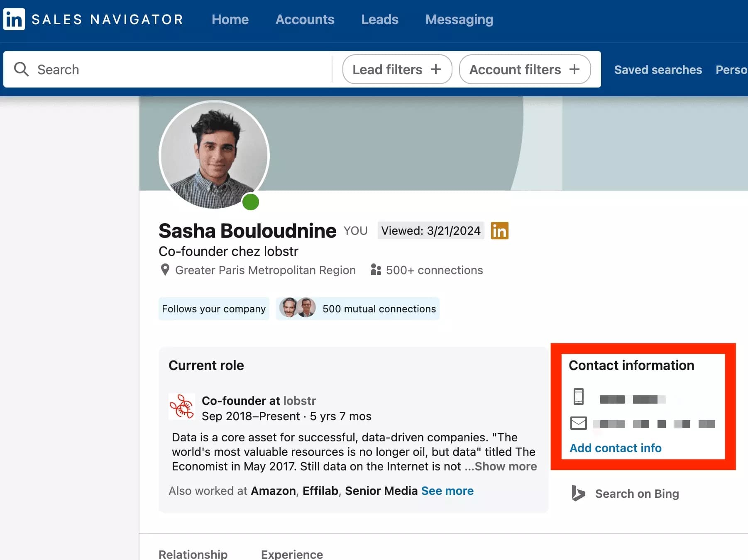Switch to the Experience tab
The width and height of the screenshot is (748, 560).
[x=292, y=554]
